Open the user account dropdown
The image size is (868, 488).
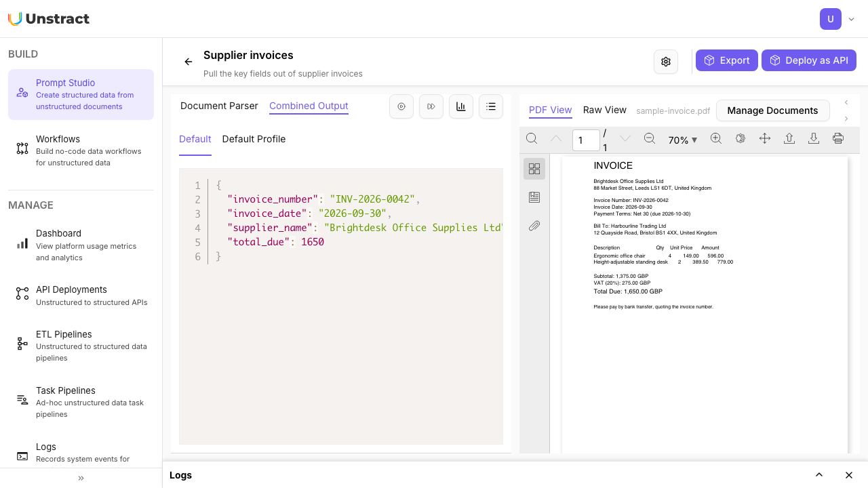837,19
